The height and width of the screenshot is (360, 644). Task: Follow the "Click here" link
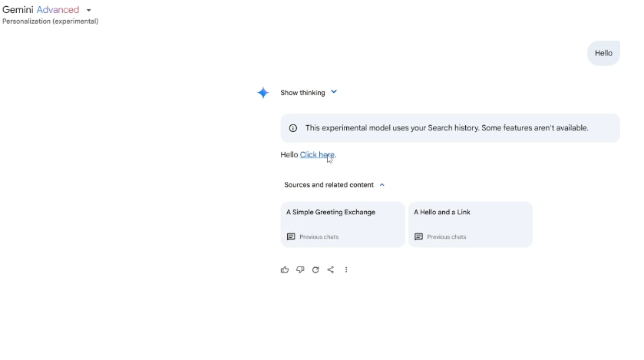click(316, 155)
